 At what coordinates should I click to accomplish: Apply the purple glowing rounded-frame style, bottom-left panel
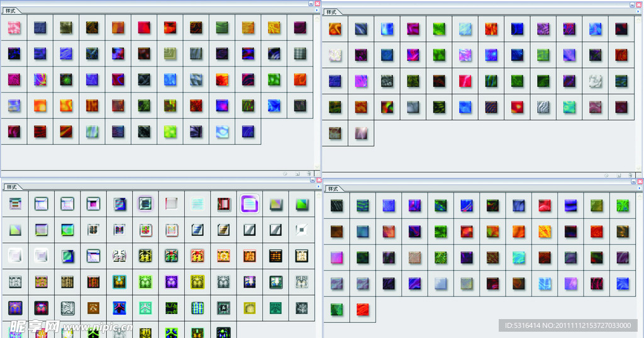pyautogui.click(x=249, y=203)
